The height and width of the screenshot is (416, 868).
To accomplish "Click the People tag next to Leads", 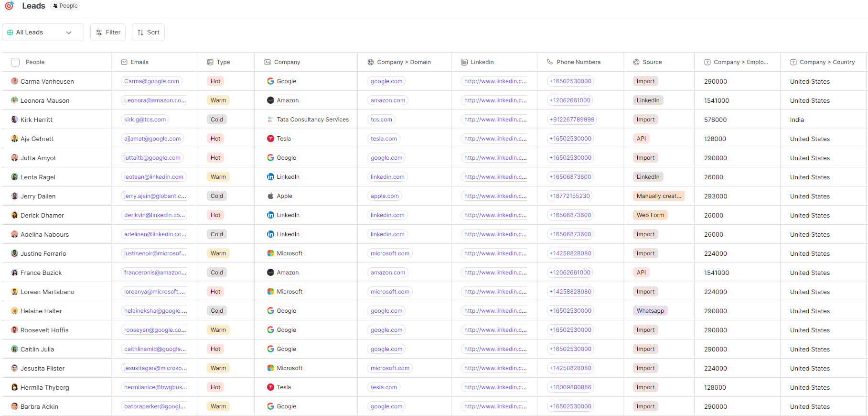I will (x=65, y=6).
